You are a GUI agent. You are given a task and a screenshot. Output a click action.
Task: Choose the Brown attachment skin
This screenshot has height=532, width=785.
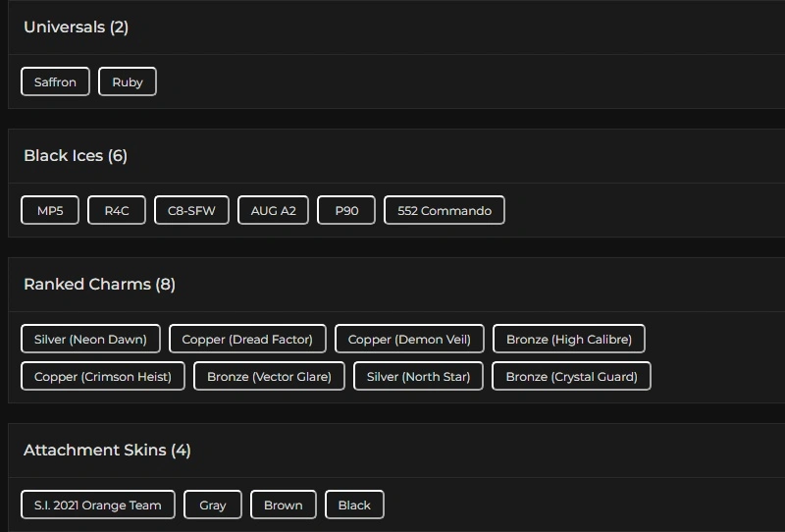coord(284,505)
